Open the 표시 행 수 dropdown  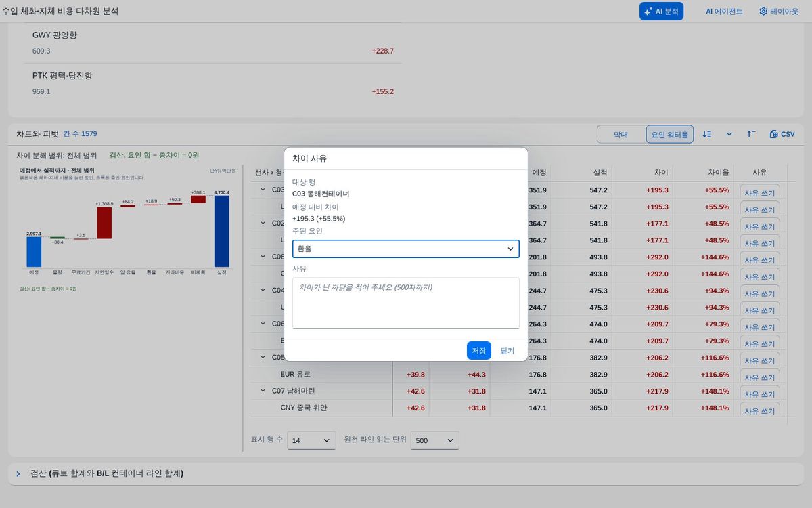point(311,440)
